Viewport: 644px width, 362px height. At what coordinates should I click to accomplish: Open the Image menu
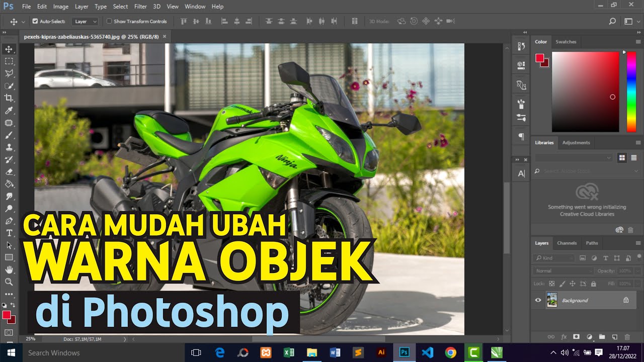[60, 7]
